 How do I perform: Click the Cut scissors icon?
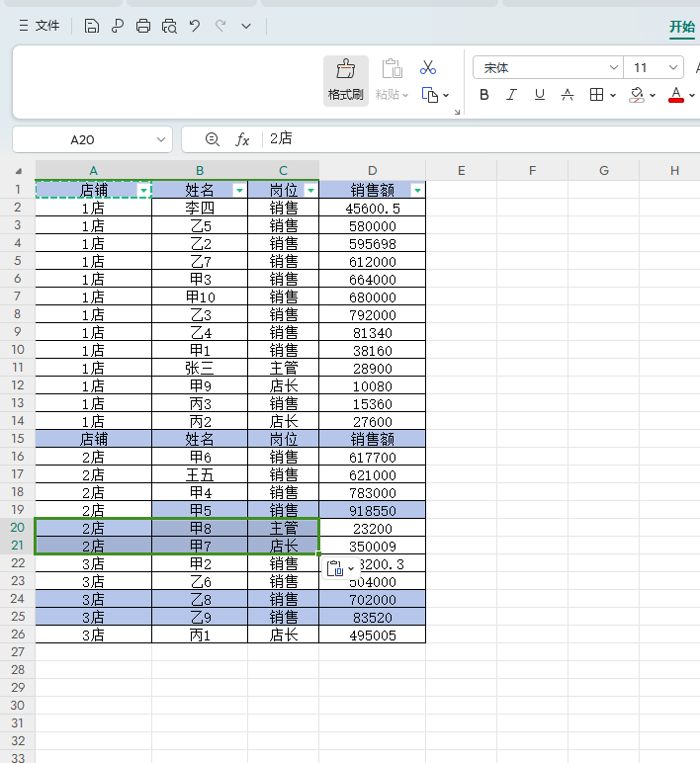point(428,67)
